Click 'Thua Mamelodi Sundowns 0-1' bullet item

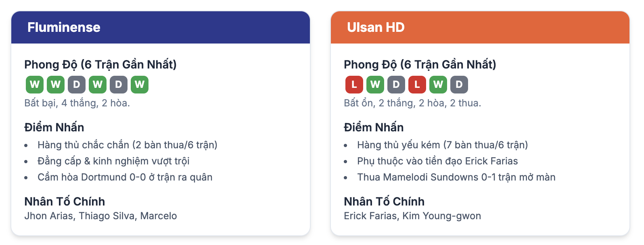[x=456, y=177]
